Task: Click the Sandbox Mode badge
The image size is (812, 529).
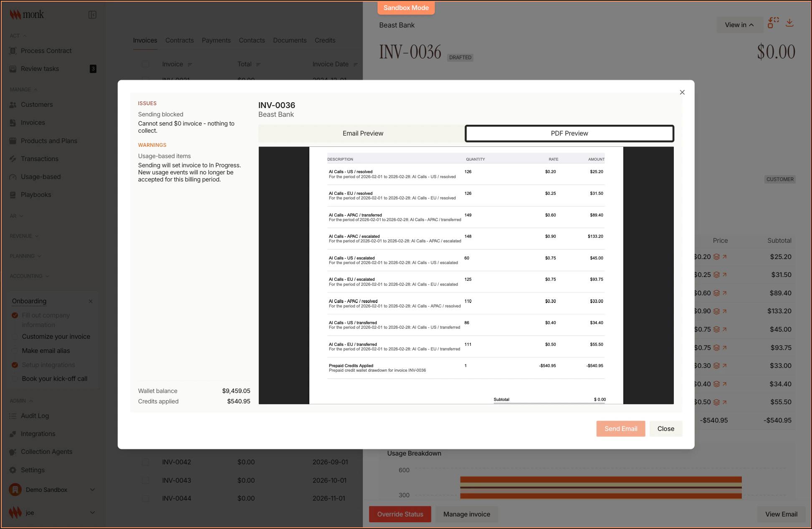Action: pos(406,8)
